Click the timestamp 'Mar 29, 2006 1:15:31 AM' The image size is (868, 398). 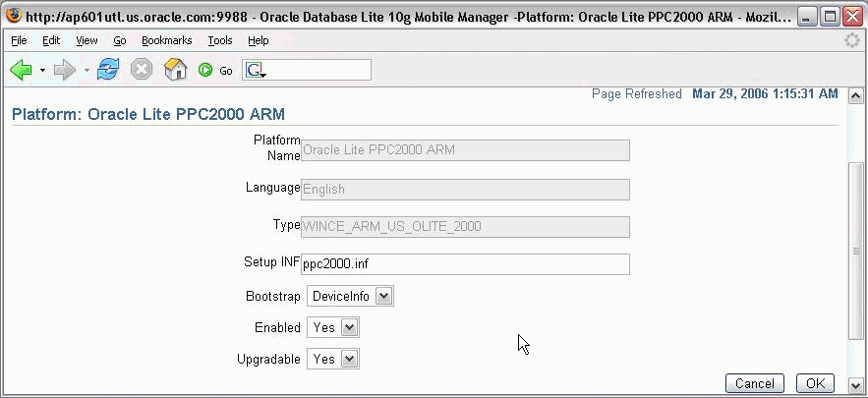pyautogui.click(x=765, y=94)
